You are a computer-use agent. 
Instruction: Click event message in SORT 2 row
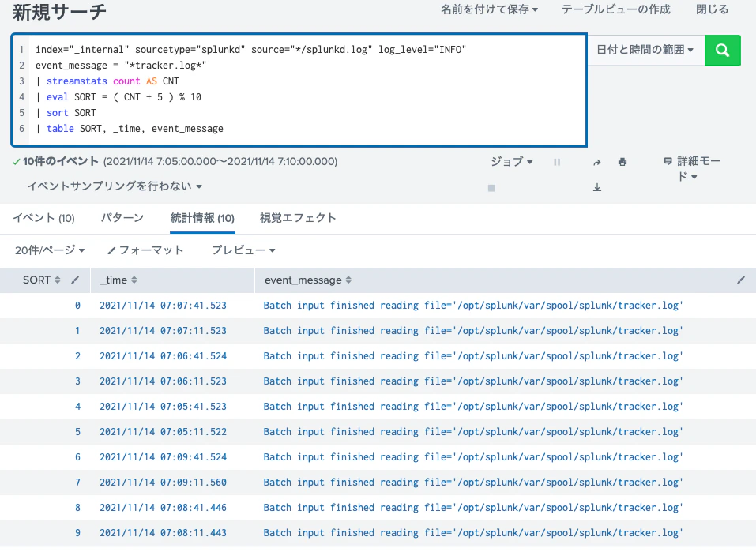point(473,356)
